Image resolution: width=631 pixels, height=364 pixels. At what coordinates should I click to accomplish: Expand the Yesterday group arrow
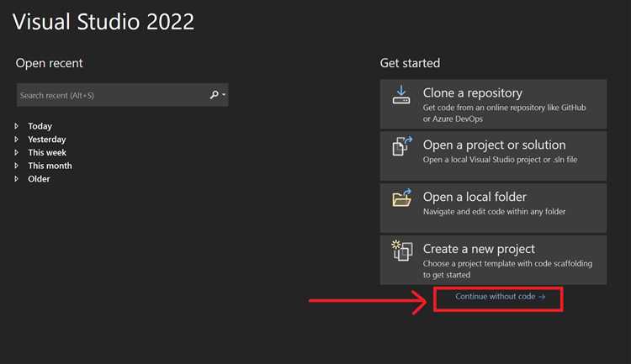pos(17,140)
